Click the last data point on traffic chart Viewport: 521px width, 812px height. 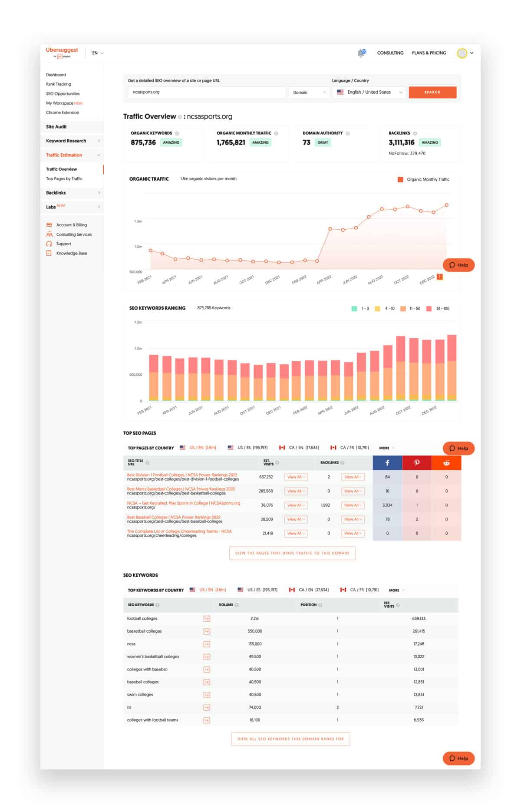tap(446, 205)
